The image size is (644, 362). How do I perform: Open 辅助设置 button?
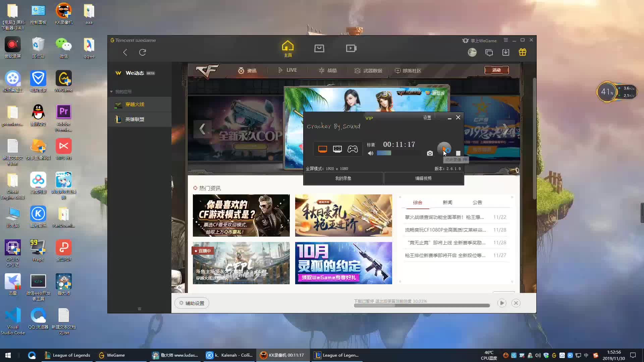coord(192,303)
